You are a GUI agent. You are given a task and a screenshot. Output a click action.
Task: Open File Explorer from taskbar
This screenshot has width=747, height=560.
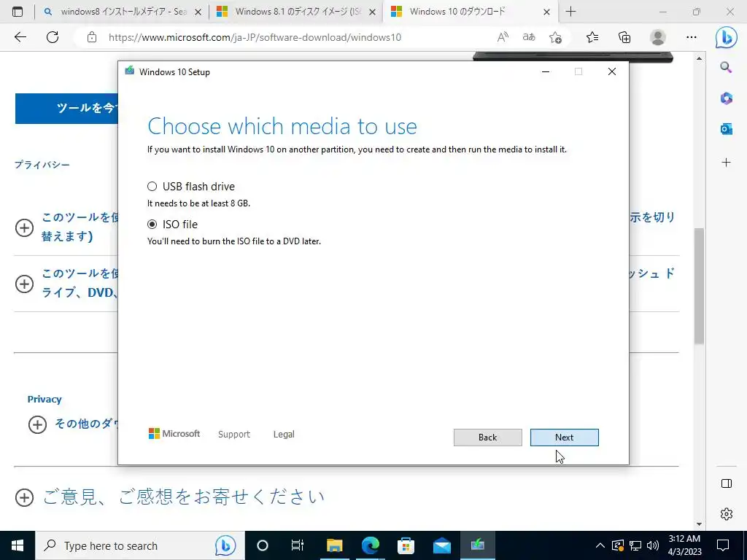(x=334, y=545)
